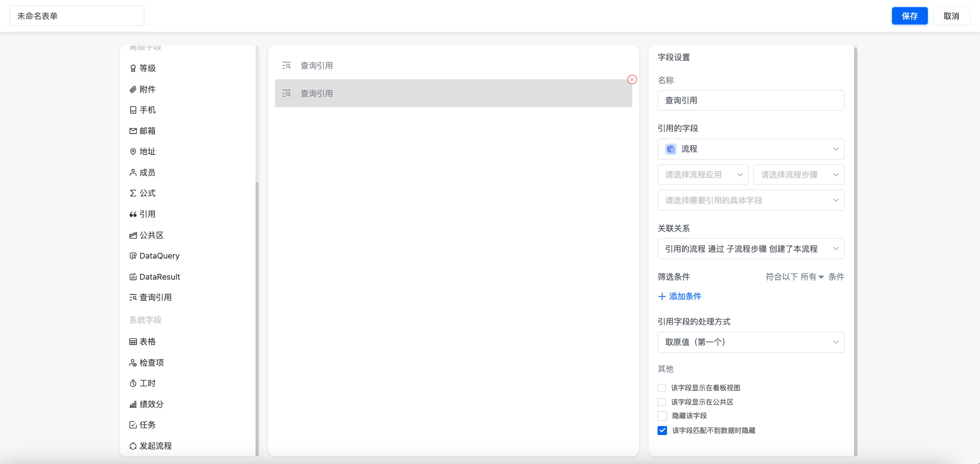Click the 绩效分 bar chart icon
The image size is (980, 464).
133,404
